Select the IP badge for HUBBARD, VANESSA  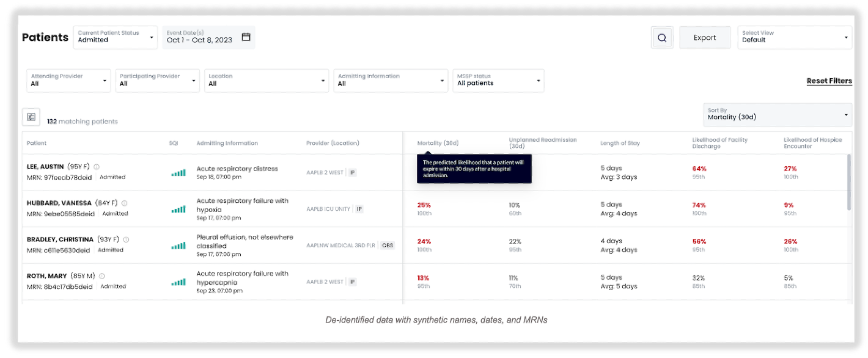pos(359,208)
